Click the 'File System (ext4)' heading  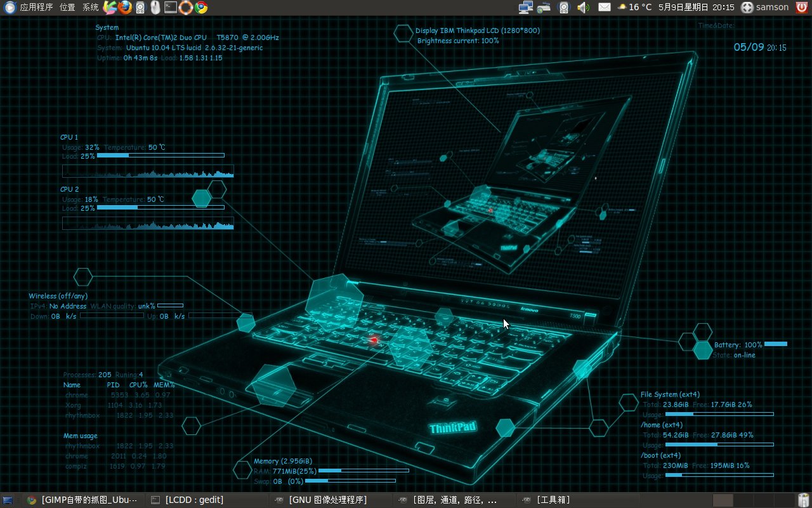point(671,394)
